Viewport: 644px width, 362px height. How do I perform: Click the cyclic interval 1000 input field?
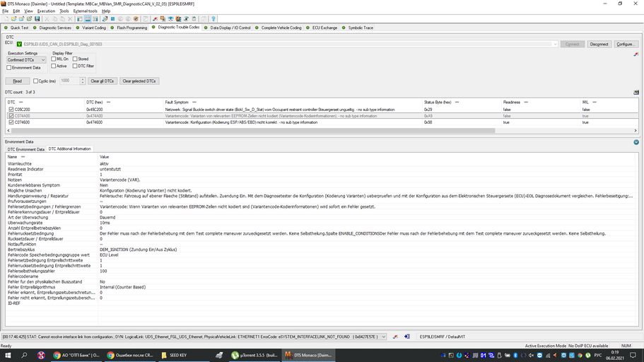coord(69,81)
